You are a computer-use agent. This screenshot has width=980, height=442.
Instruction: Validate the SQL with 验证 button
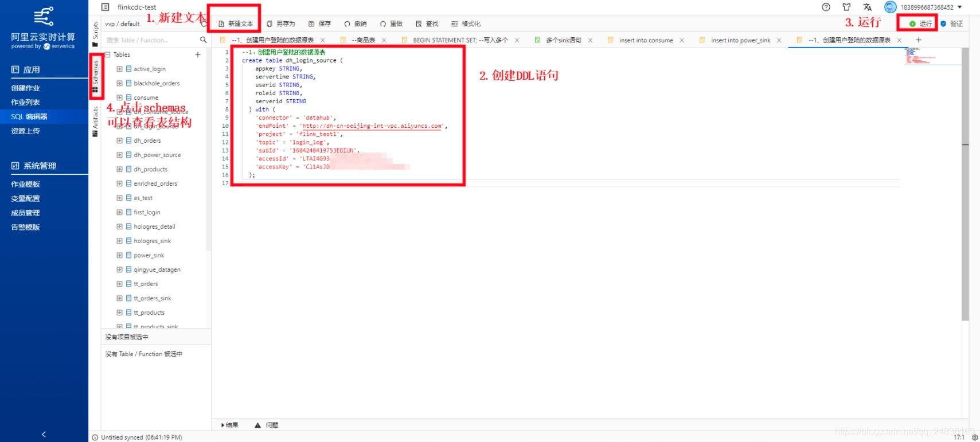951,24
